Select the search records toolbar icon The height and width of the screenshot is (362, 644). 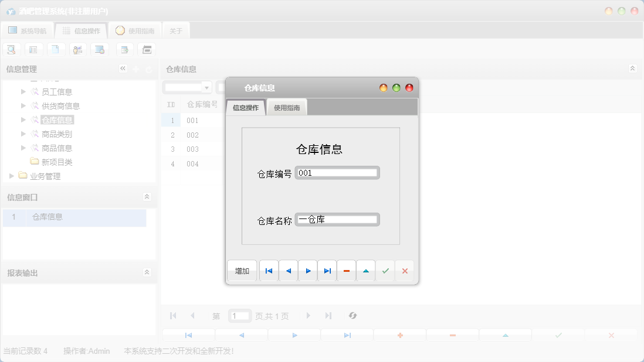coord(11,49)
